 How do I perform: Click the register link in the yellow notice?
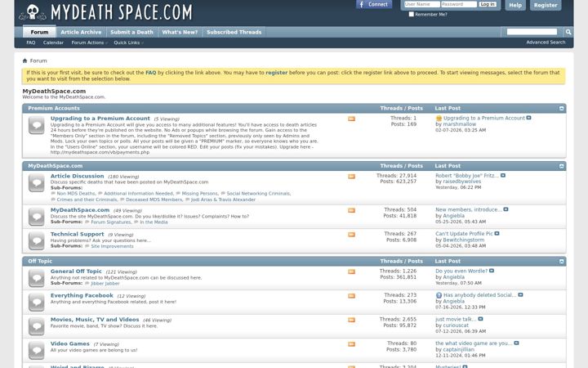[276, 73]
